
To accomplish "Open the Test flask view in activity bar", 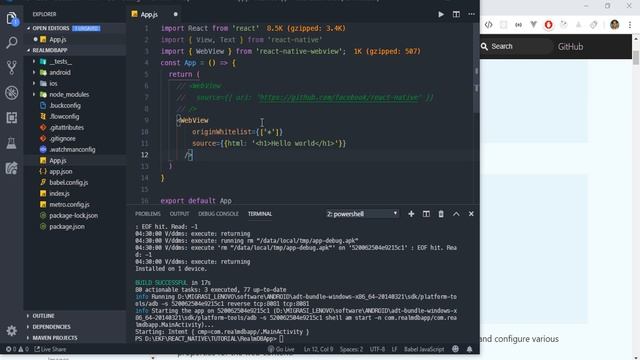I will coord(12,143).
